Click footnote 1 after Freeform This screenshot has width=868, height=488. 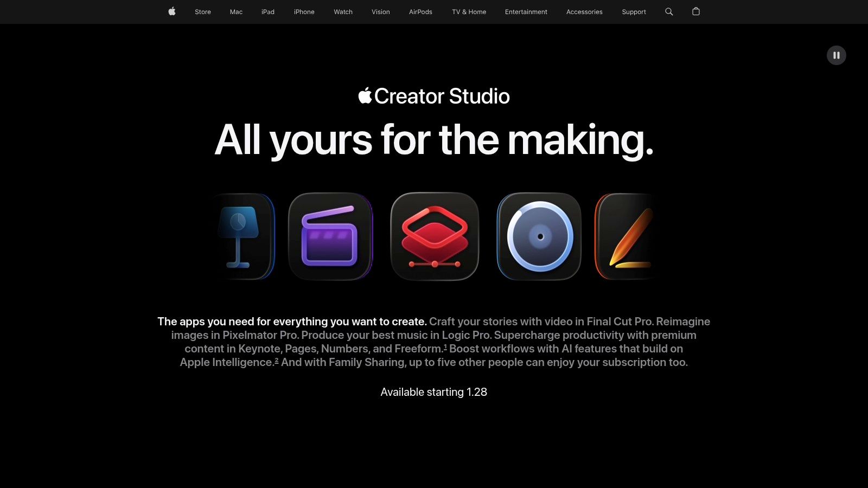click(445, 346)
